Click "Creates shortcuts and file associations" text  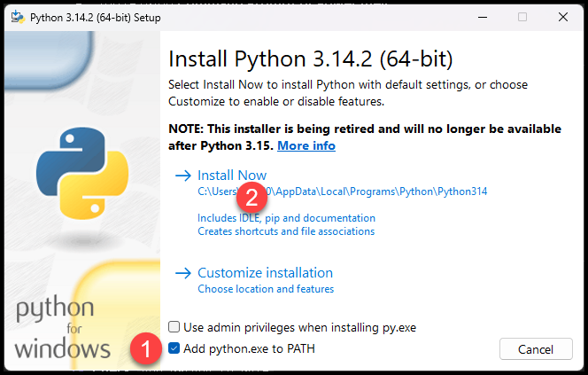pyautogui.click(x=286, y=231)
